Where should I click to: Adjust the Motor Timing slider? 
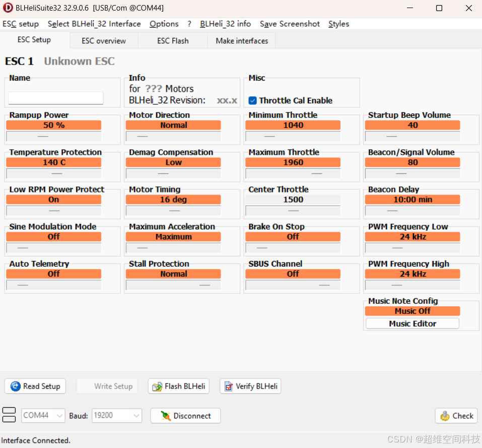[173, 211]
